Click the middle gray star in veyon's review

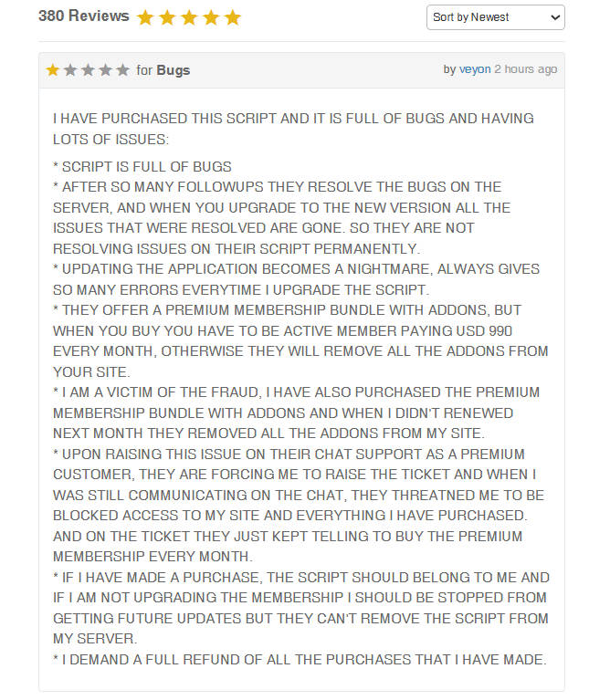click(x=88, y=70)
